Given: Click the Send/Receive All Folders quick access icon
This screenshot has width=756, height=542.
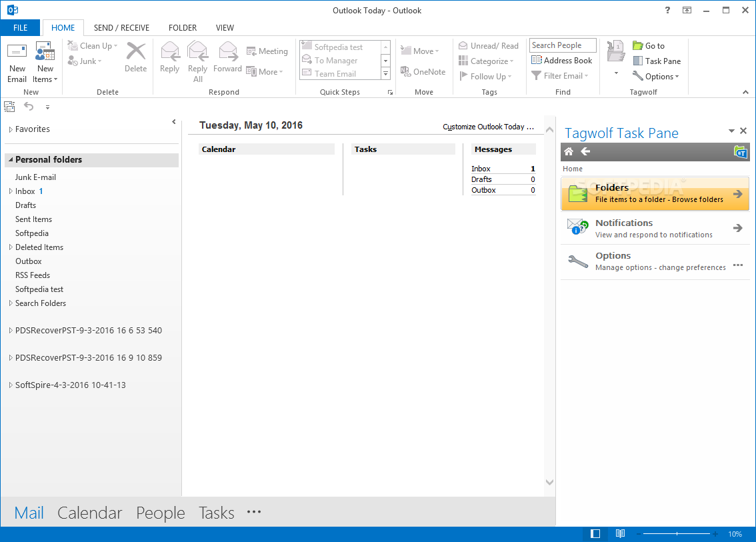Looking at the screenshot, I should click(x=9, y=107).
